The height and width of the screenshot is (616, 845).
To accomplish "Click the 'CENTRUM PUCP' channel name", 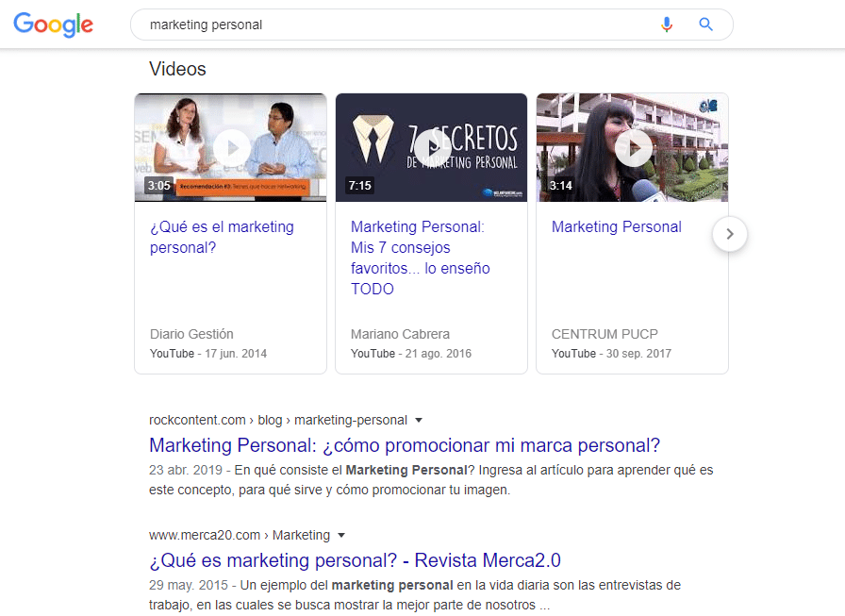I will [605, 334].
